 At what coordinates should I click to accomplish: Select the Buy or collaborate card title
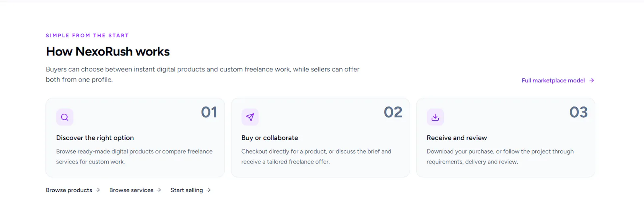(270, 138)
